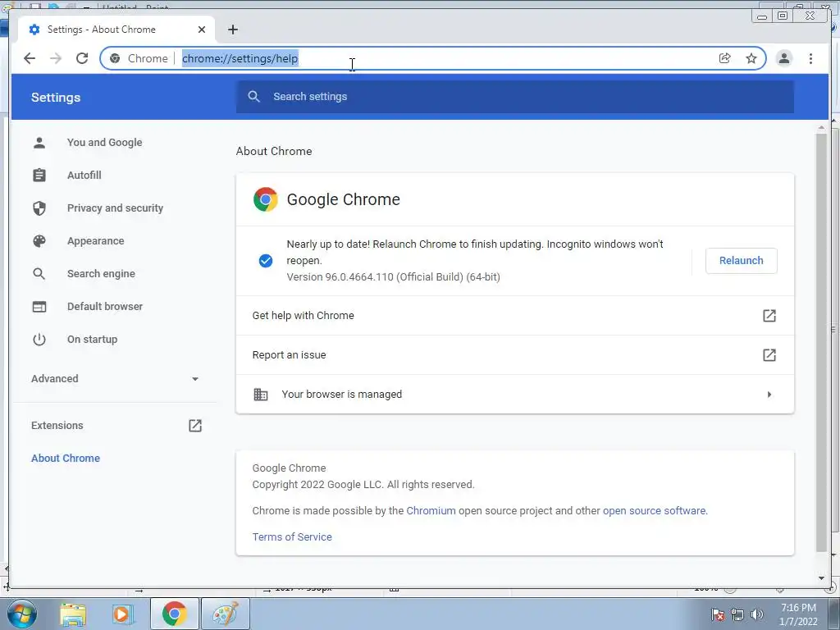Click the volume speaker tray icon
Viewport: 840px width, 630px height.
(756, 614)
